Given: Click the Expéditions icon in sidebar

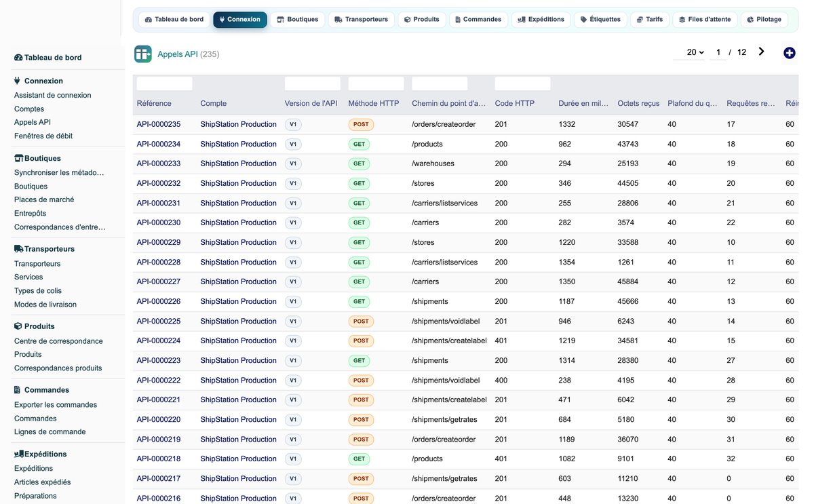Looking at the screenshot, I should tap(19, 454).
